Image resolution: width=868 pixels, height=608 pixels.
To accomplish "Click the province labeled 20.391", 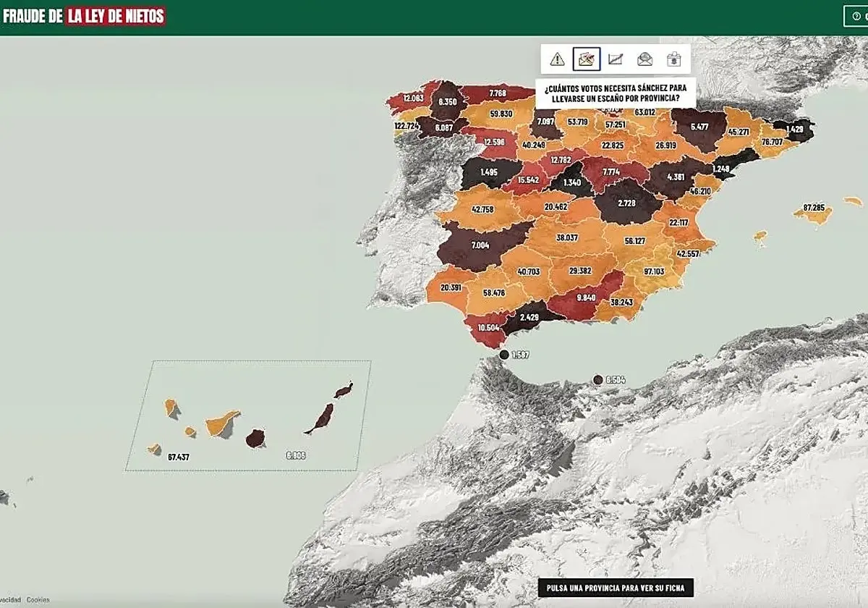I will pos(451,288).
